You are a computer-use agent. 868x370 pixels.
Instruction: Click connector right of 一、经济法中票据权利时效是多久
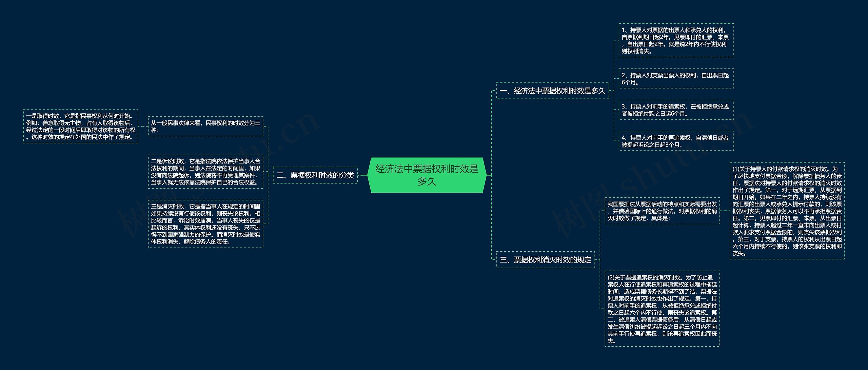tap(612, 91)
